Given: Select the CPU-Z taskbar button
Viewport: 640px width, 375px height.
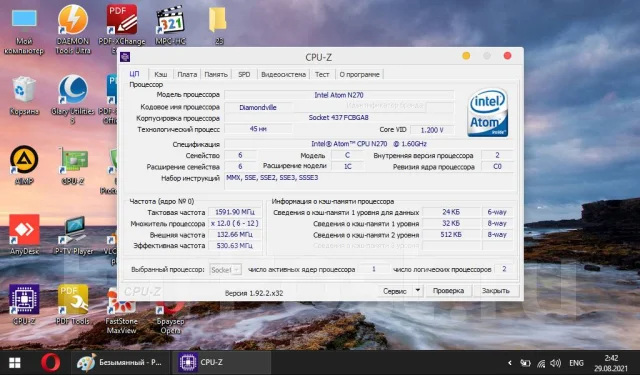Looking at the screenshot, I should [x=221, y=363].
